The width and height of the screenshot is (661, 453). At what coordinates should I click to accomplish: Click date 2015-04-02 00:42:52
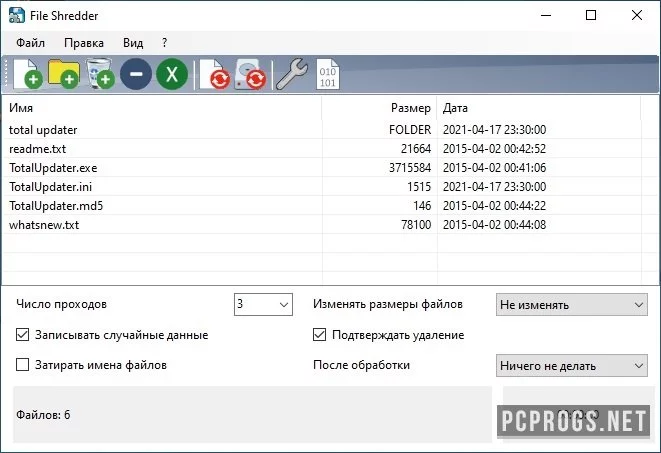494,149
